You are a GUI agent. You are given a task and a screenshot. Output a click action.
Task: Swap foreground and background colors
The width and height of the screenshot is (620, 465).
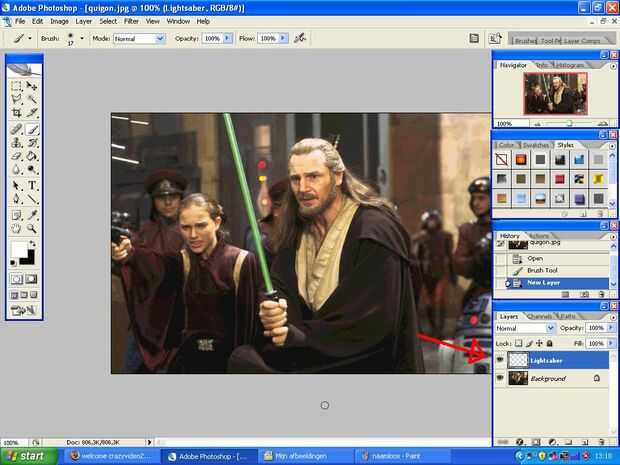pos(32,244)
